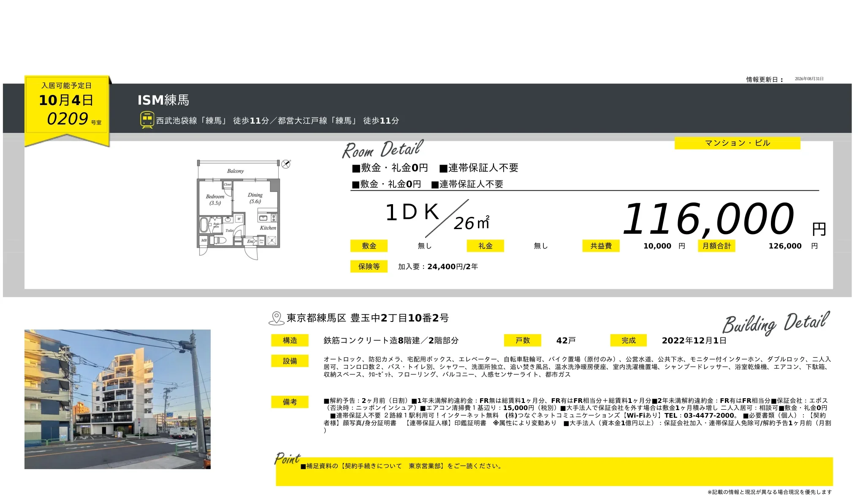Click the 116,000 rent price
Viewport: 868px width, 497px height.
708,219
